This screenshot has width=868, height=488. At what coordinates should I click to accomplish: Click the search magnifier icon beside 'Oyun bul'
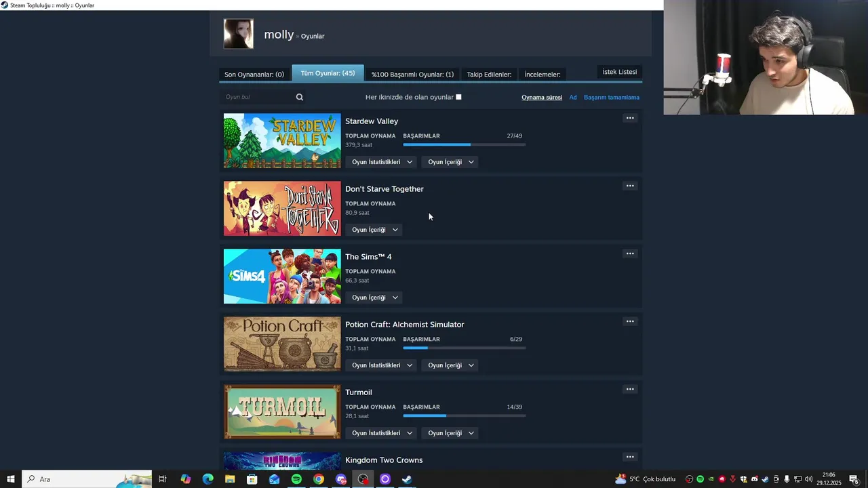click(300, 97)
